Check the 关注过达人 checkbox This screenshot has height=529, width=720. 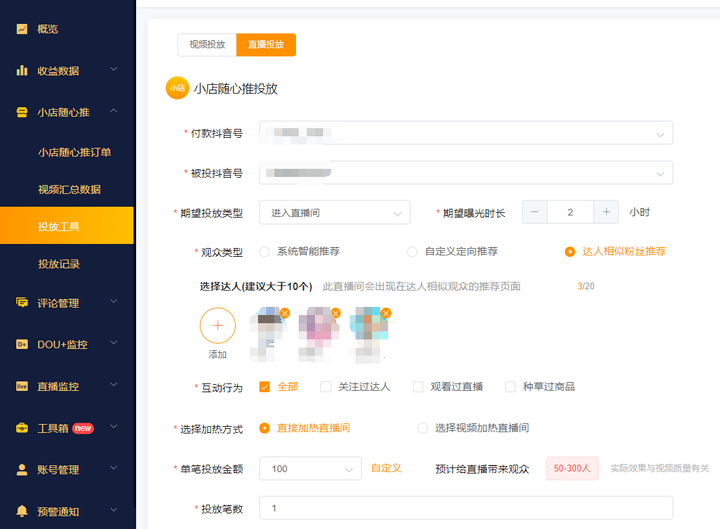(x=326, y=387)
